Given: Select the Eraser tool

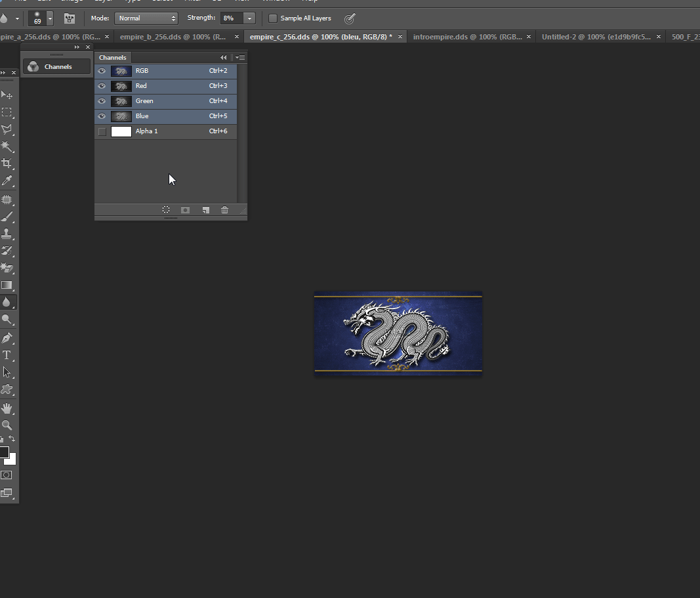Looking at the screenshot, I should (x=7, y=268).
